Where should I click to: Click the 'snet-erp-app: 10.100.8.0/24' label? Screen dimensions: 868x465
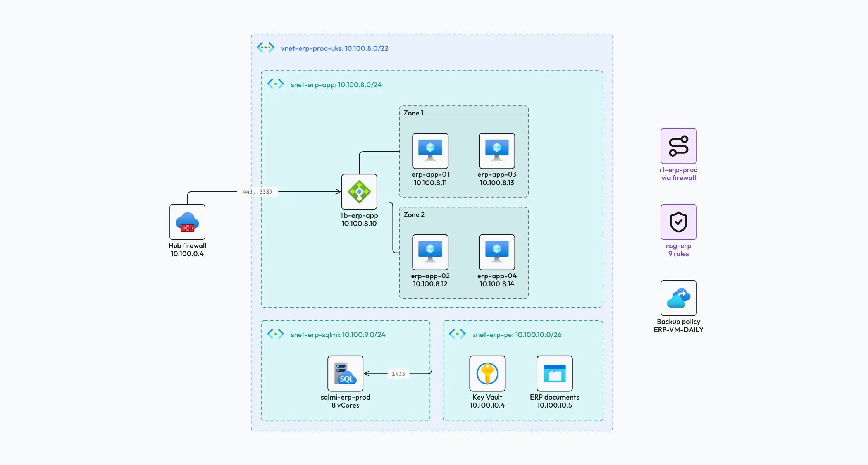click(336, 85)
